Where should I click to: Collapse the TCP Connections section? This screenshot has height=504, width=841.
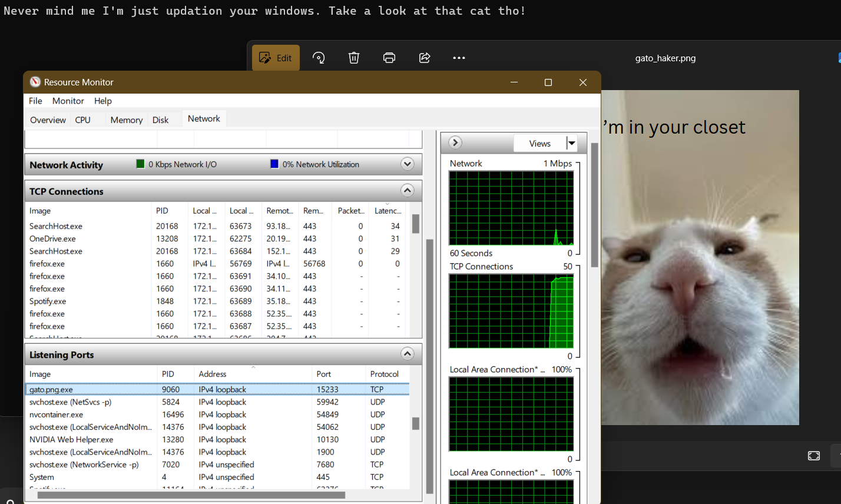pyautogui.click(x=407, y=190)
